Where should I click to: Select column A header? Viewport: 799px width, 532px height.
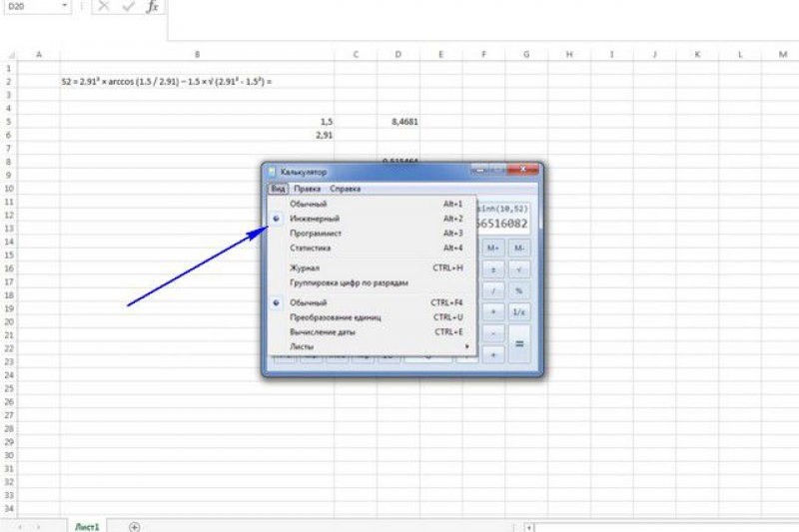(39, 55)
